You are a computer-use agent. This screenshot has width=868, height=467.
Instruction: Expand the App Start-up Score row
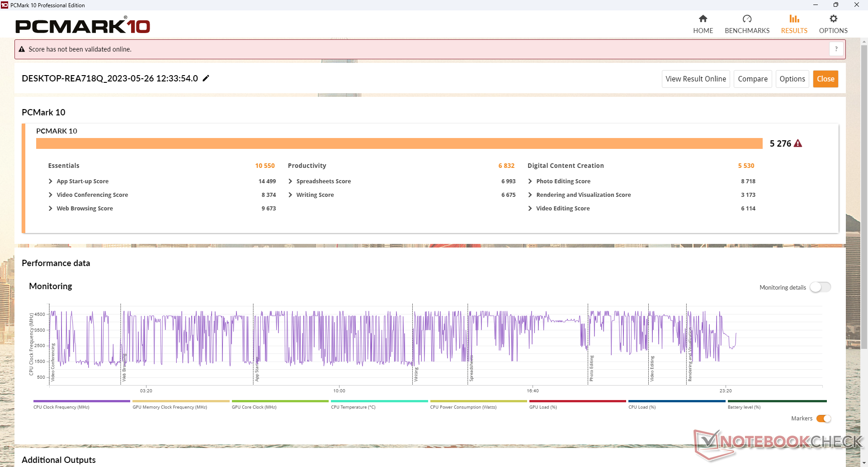pyautogui.click(x=51, y=181)
